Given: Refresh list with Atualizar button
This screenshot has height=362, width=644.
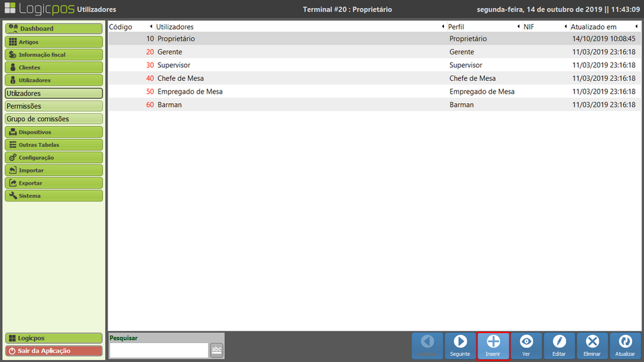Looking at the screenshot, I should 625,345.
